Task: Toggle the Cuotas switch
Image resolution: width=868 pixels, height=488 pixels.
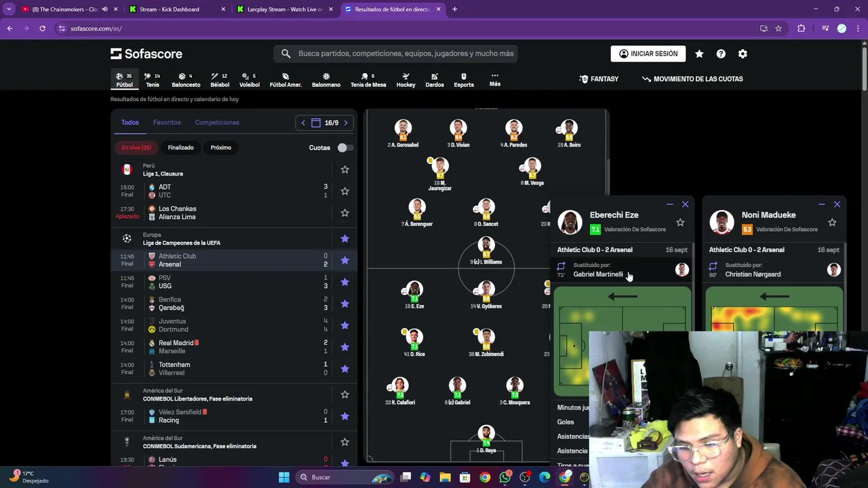Action: 344,148
